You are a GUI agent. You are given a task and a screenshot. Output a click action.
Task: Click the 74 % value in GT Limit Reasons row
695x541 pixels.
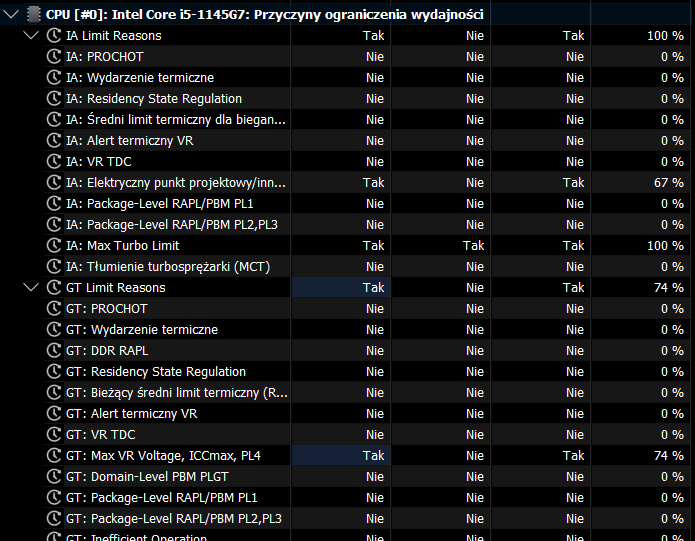[x=668, y=288]
